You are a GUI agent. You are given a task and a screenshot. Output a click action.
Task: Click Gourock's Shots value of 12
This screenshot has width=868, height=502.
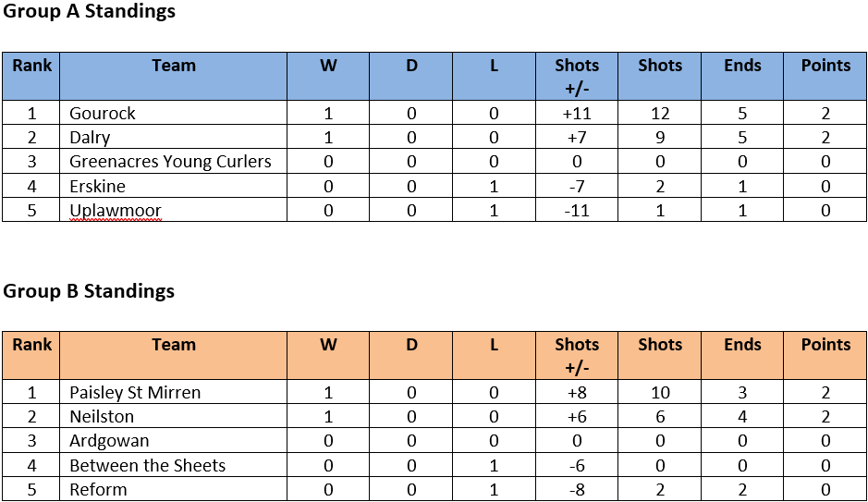pos(660,114)
